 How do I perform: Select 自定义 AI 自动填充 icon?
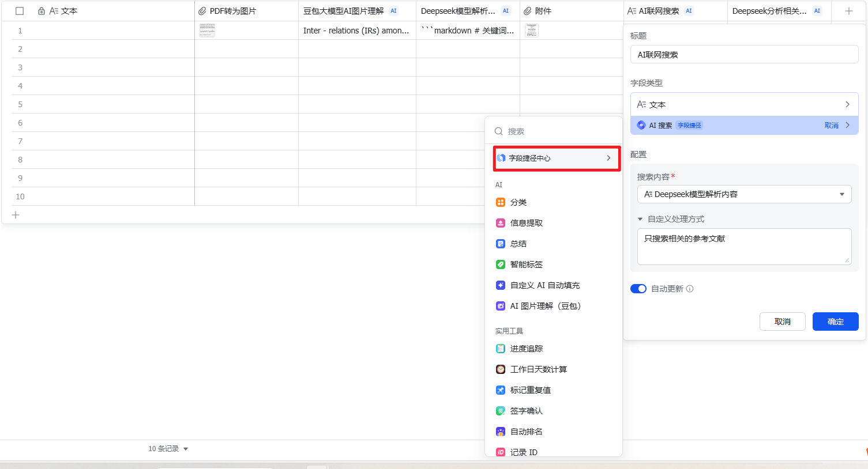501,285
